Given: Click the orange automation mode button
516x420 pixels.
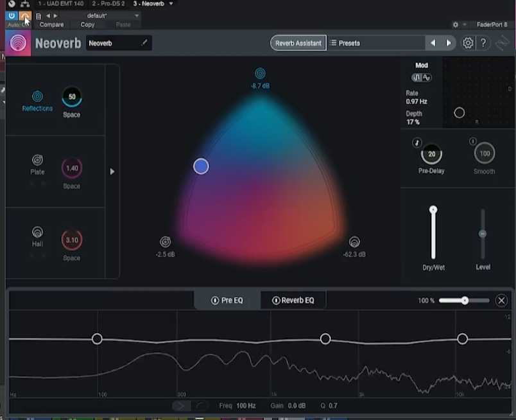Looking at the screenshot, I should pos(25,15).
